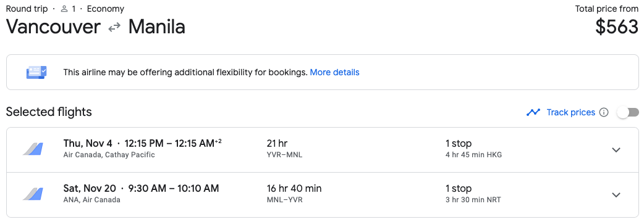644x222 pixels.
Task: Open the More details link
Action: pyautogui.click(x=334, y=73)
